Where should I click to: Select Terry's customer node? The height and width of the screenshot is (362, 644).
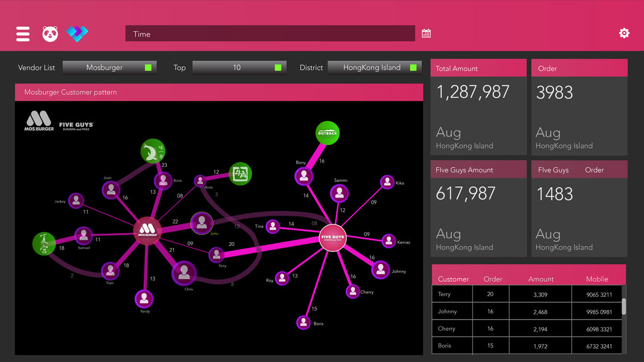pos(216,255)
